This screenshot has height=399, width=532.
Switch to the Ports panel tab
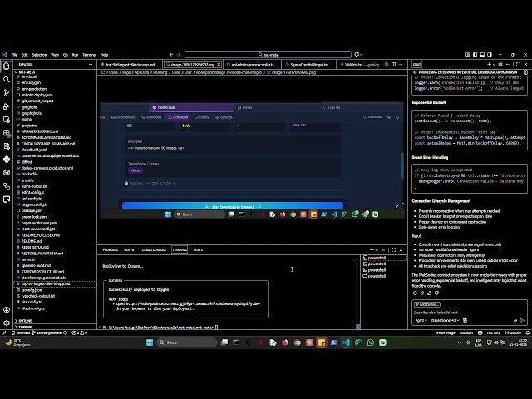198,249
